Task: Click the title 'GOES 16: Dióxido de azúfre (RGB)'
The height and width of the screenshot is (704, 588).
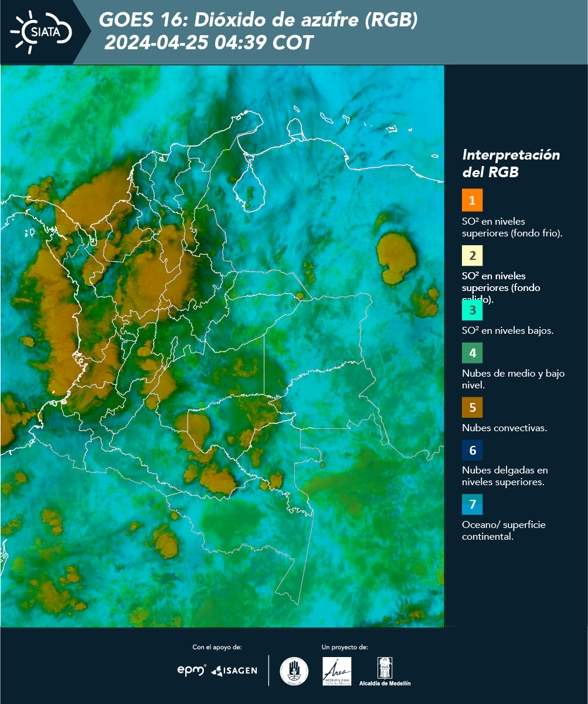Action: point(258,21)
